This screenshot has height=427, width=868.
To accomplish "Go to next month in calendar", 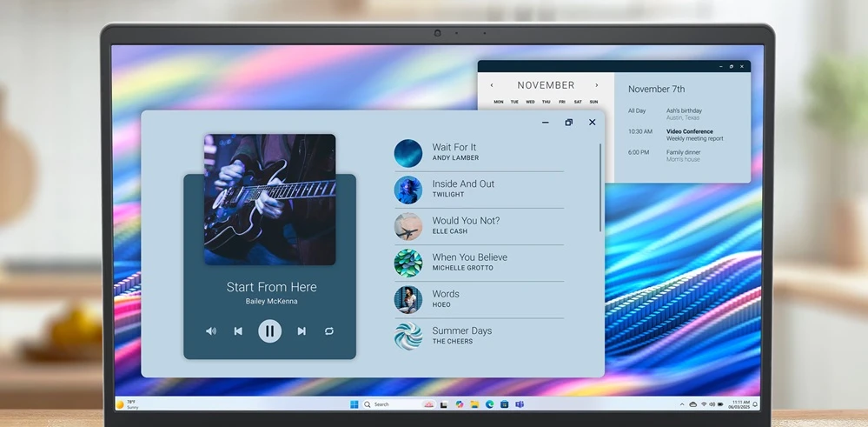I will tap(596, 85).
